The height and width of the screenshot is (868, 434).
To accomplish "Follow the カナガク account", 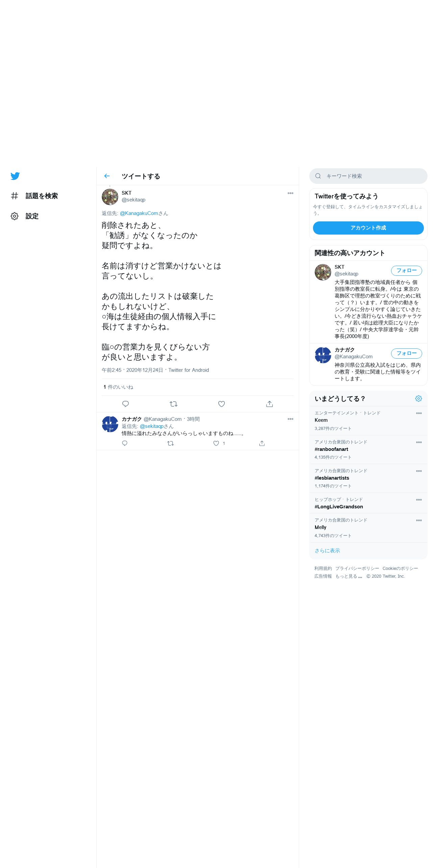I will (406, 354).
